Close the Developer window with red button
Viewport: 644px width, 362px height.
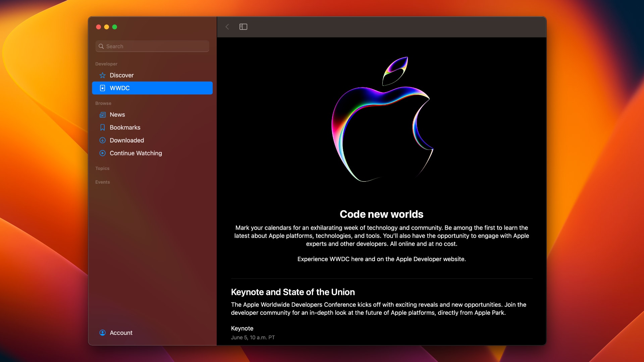click(x=99, y=27)
